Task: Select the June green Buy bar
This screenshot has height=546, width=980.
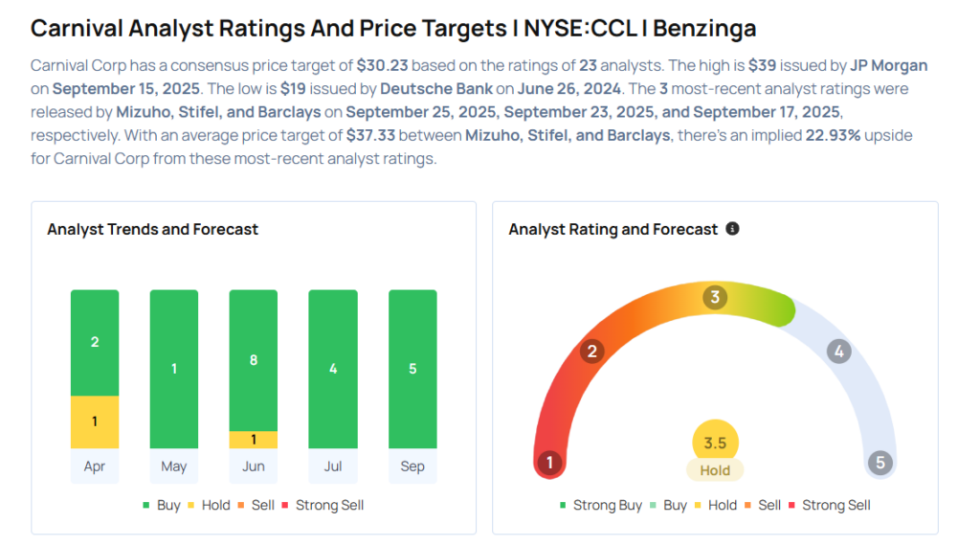Action: point(254,360)
